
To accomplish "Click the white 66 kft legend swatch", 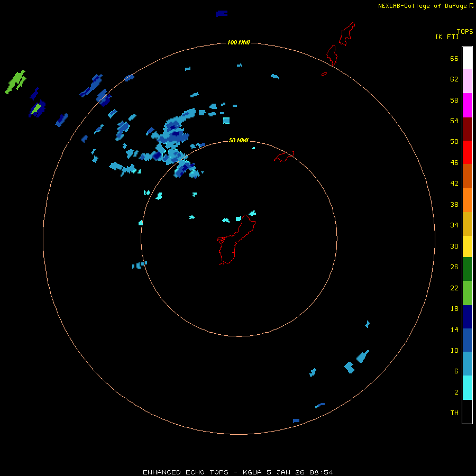I will click(x=467, y=58).
